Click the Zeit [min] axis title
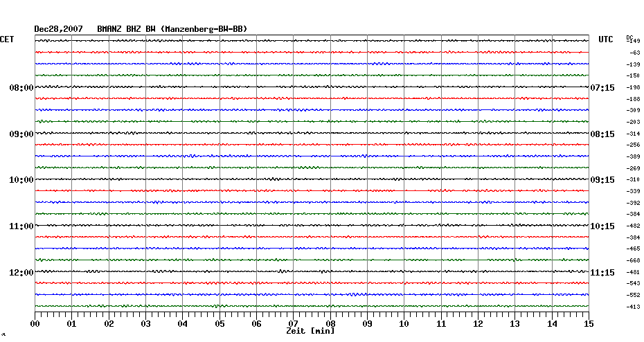The height and width of the screenshot is (342, 644). tap(310, 331)
